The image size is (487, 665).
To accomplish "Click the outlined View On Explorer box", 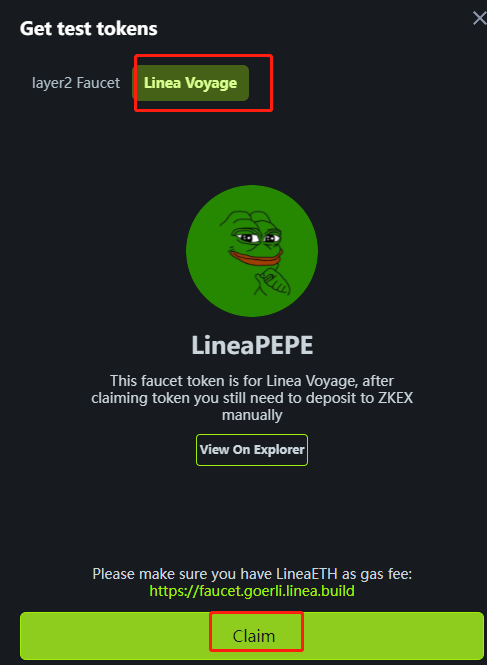I will 252,450.
